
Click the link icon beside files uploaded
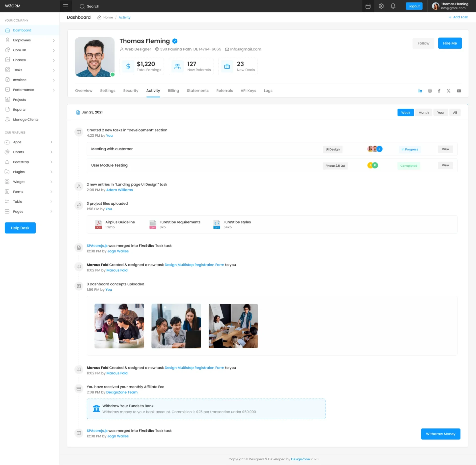pos(79,205)
